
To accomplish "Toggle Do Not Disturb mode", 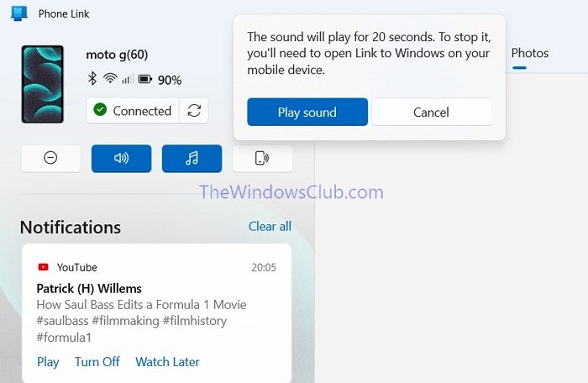I will coord(50,158).
